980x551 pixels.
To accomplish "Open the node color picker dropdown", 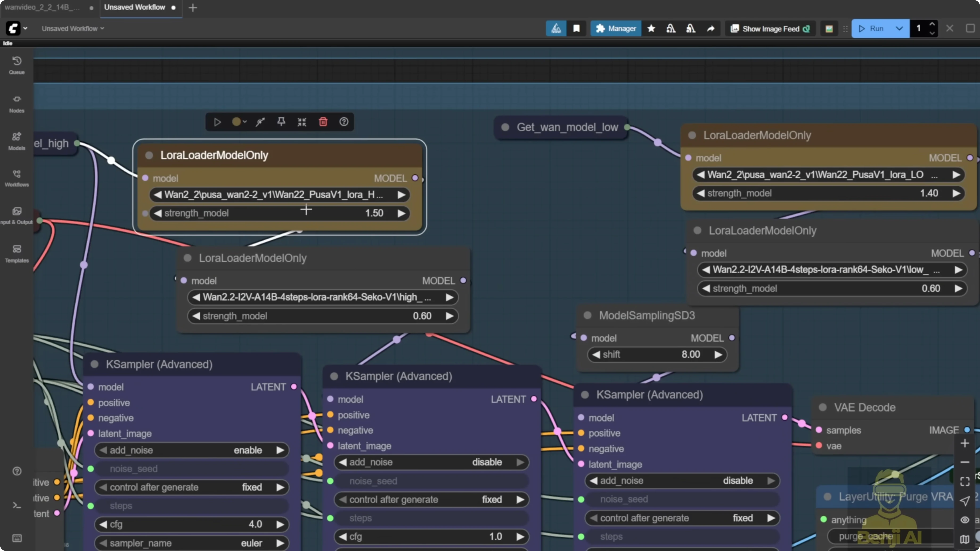I will 245,122.
